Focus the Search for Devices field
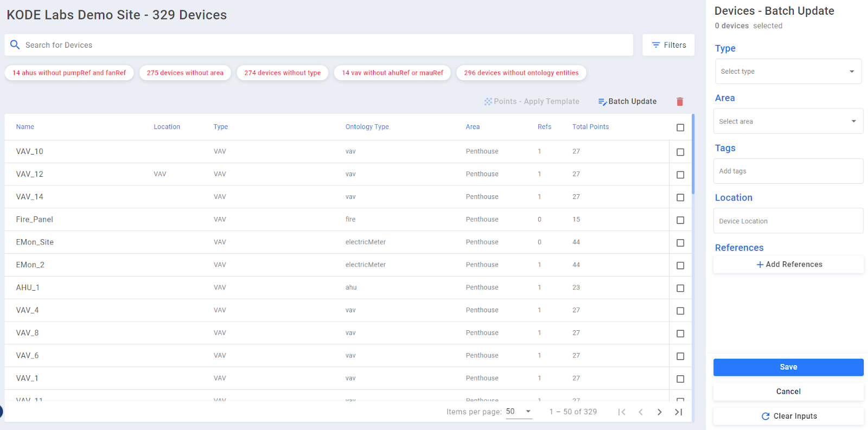This screenshot has width=868, height=430. [x=319, y=45]
